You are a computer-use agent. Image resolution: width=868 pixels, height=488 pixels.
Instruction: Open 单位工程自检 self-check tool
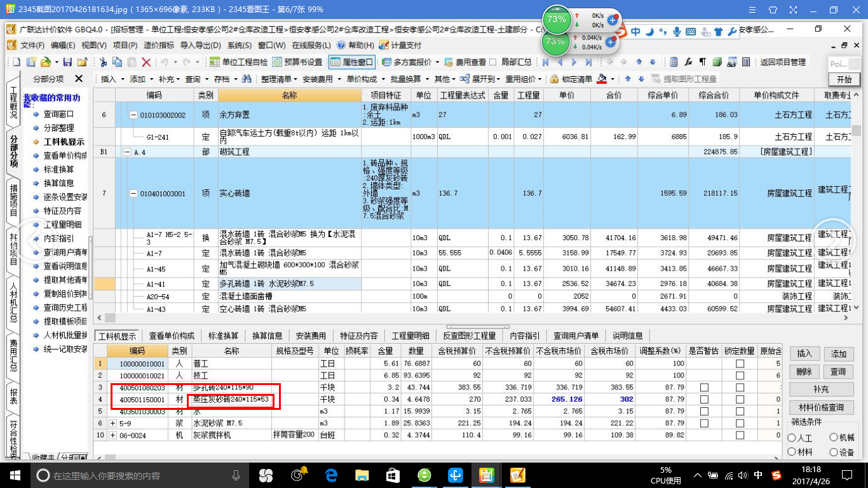point(238,62)
